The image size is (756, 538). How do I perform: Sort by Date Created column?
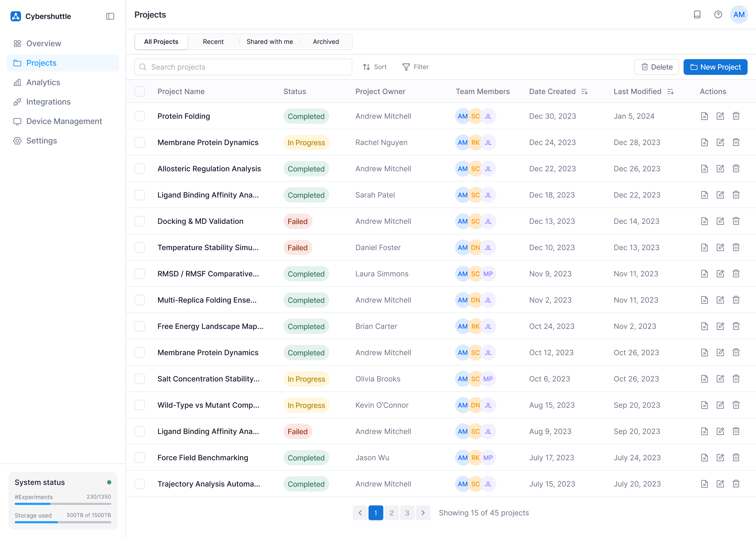coord(584,91)
